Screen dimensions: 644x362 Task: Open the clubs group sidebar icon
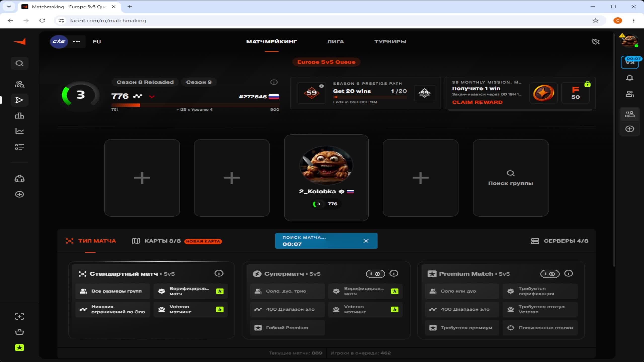(x=19, y=179)
